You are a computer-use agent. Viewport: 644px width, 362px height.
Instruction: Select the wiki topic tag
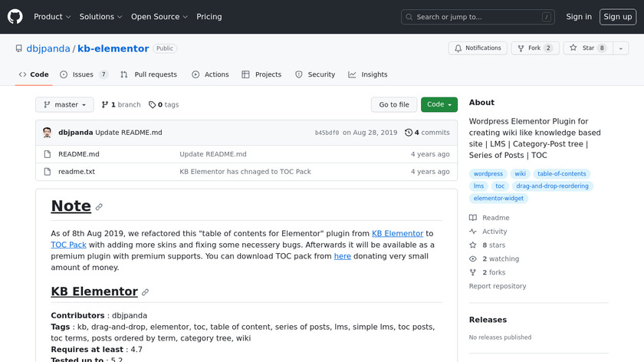pos(521,174)
